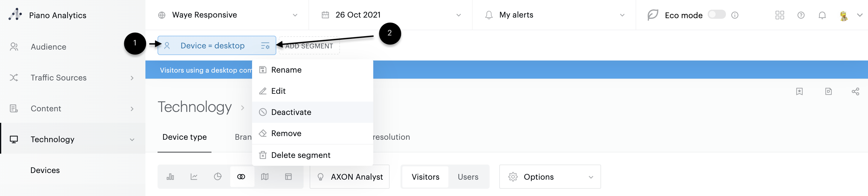Switch the metric to Users
Screen dimensions: 868x196
[468, 177]
